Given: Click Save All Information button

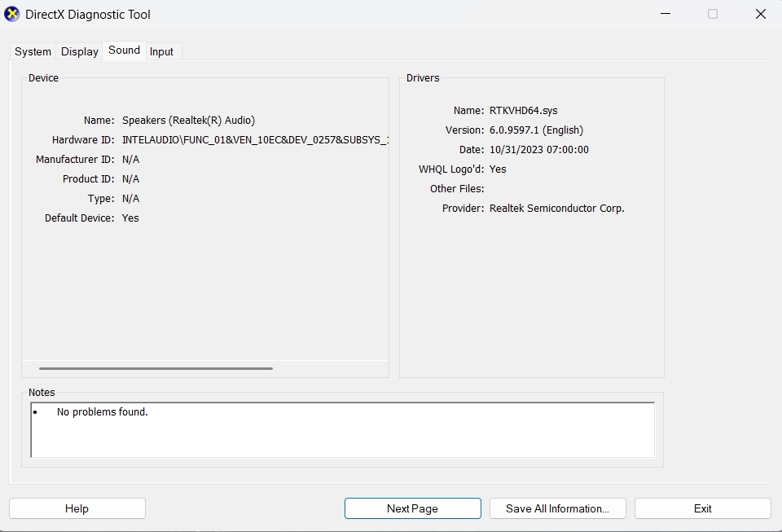Looking at the screenshot, I should click(x=557, y=508).
